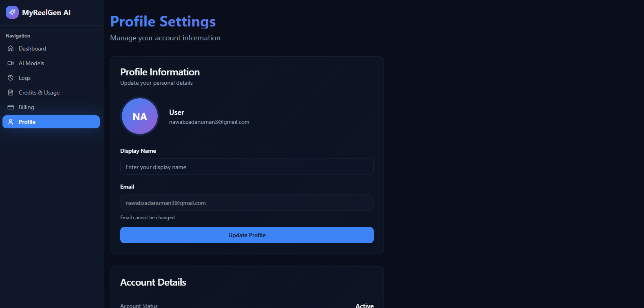
Task: Open the Billing page
Action: point(51,107)
